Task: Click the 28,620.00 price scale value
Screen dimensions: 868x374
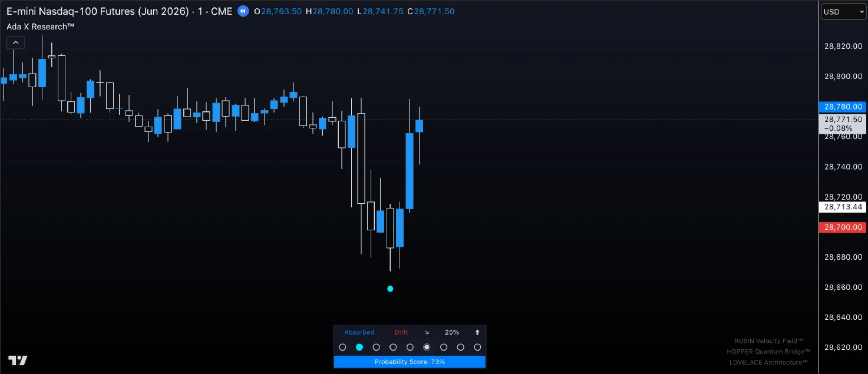Action: coord(843,347)
